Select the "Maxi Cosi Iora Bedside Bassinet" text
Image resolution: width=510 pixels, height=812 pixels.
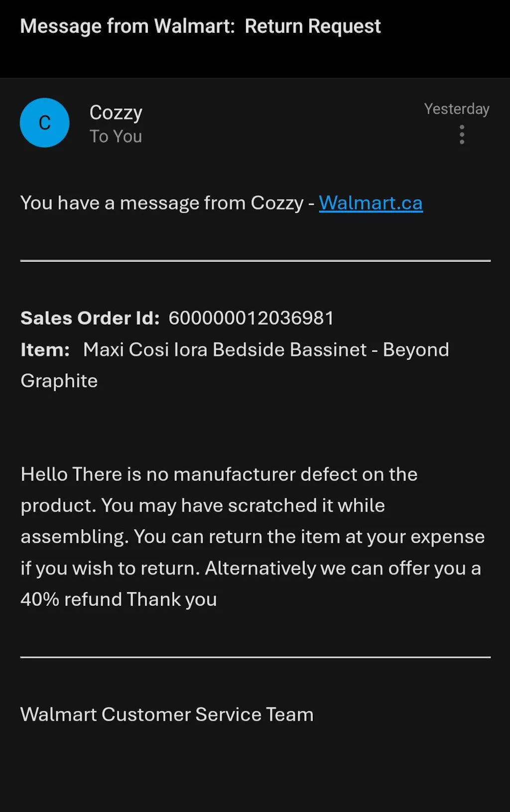click(225, 350)
